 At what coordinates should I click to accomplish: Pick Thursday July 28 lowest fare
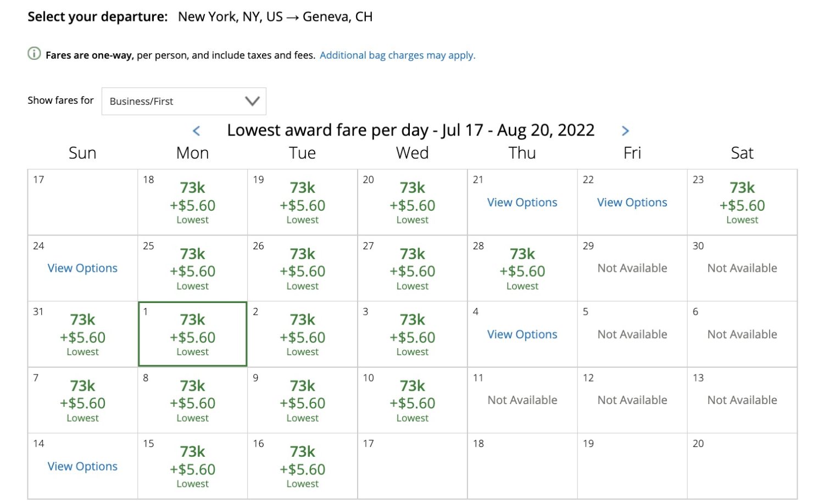coord(522,268)
